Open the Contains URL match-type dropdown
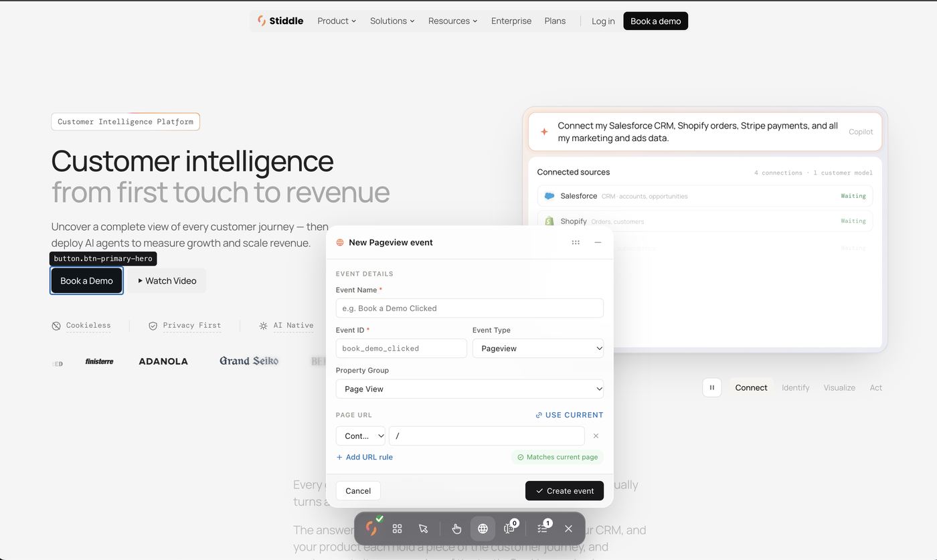This screenshot has height=560, width=937. point(361,436)
